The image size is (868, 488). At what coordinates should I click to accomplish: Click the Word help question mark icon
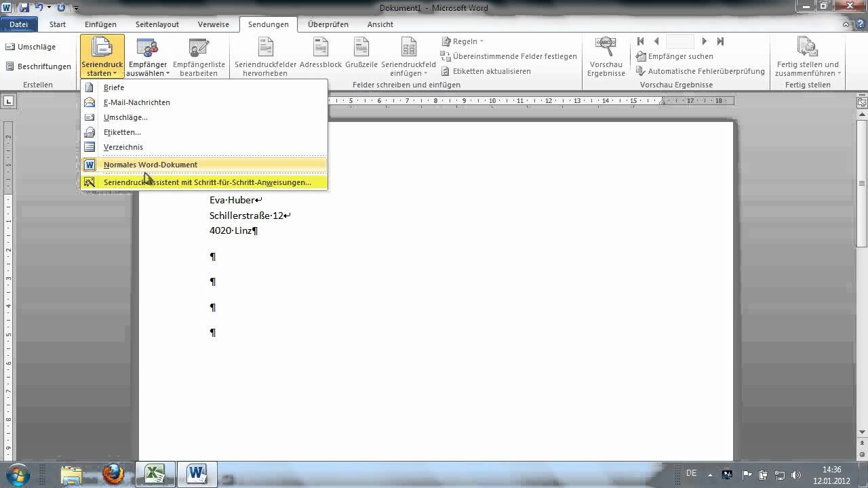861,24
